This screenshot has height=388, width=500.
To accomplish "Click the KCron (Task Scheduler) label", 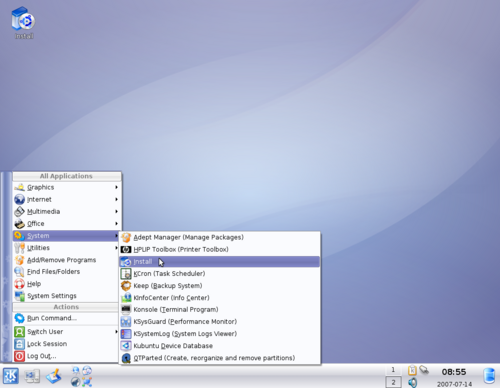I will (x=169, y=274).
